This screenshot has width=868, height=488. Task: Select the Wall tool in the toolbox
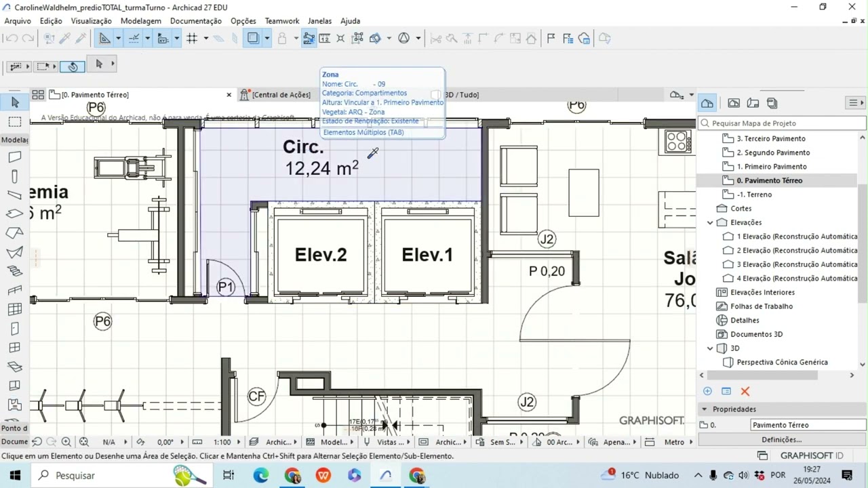pos(14,157)
